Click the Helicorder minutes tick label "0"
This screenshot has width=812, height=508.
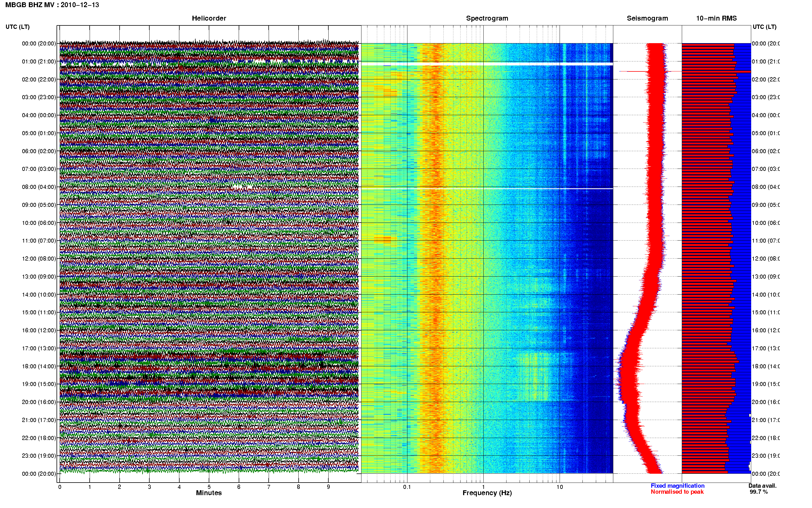pos(60,487)
